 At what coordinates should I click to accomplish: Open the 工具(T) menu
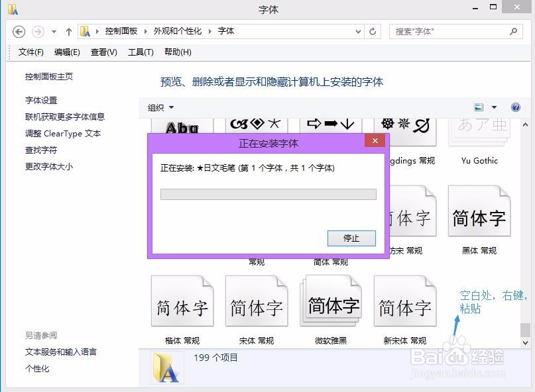(x=141, y=52)
